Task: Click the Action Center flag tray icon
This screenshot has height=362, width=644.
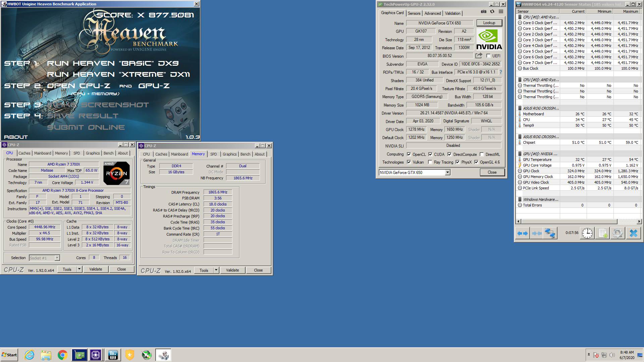Action: point(596,355)
